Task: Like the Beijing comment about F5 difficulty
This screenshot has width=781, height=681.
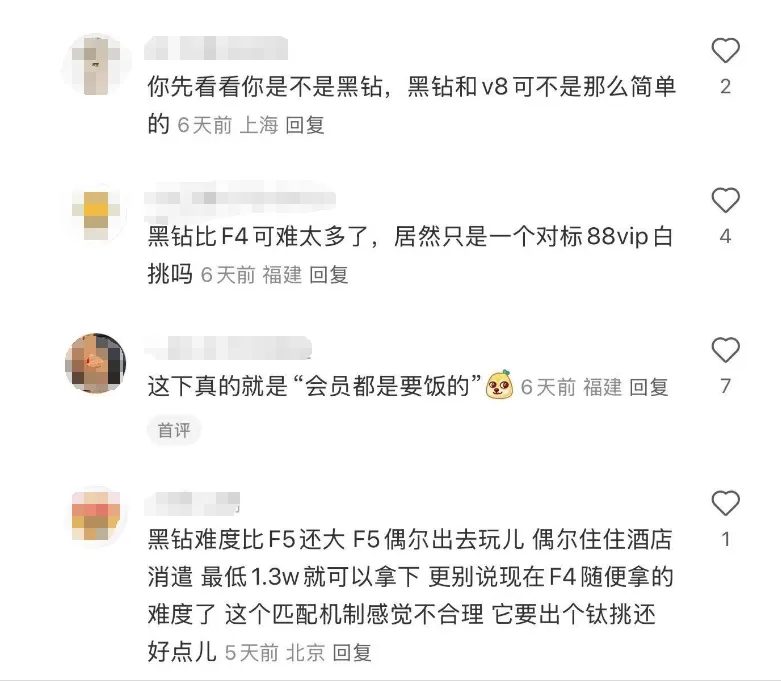Action: click(725, 503)
